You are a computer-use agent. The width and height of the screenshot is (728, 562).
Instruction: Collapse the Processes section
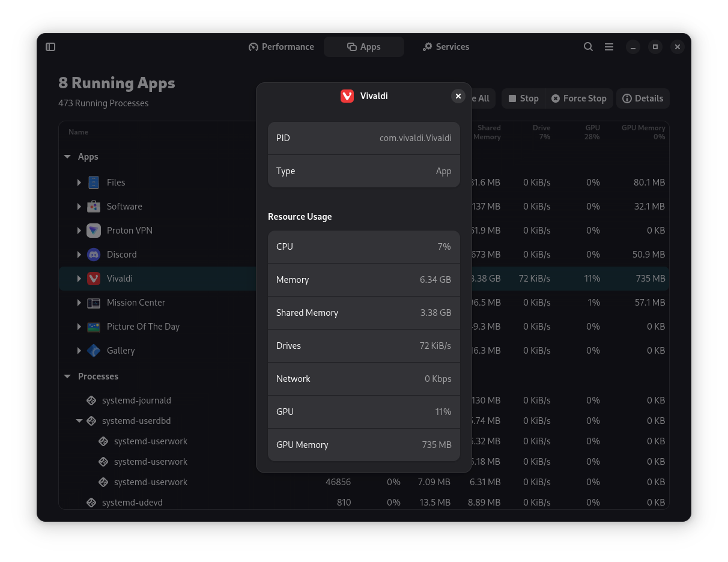(67, 376)
